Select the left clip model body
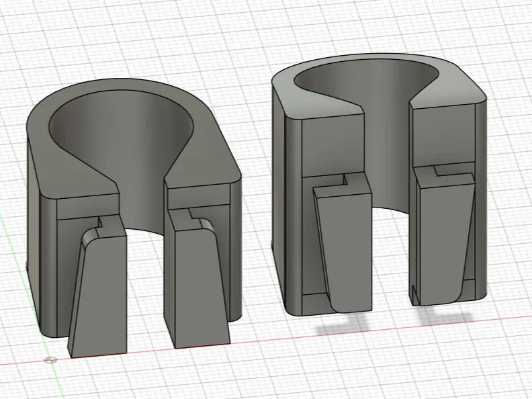The width and height of the screenshot is (532, 399). 134,217
